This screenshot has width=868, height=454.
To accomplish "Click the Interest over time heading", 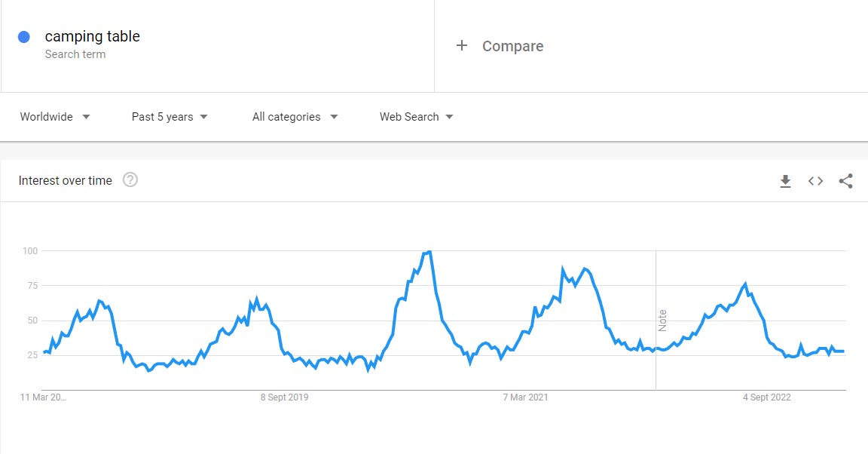I will pyautogui.click(x=66, y=180).
